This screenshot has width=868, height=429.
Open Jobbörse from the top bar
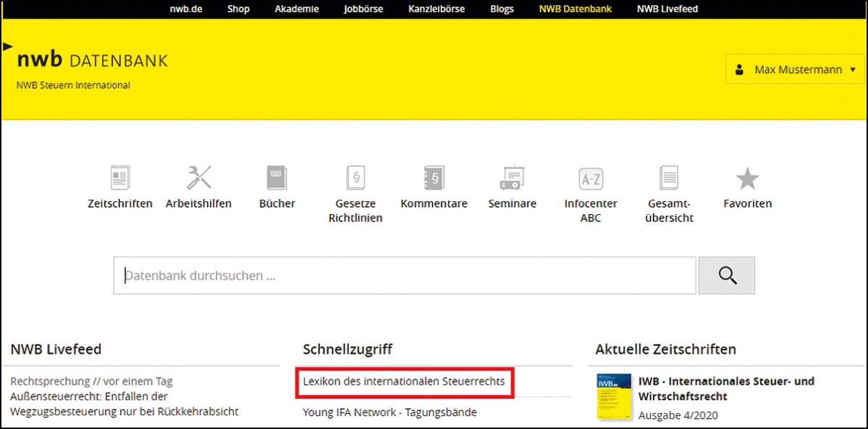click(363, 9)
